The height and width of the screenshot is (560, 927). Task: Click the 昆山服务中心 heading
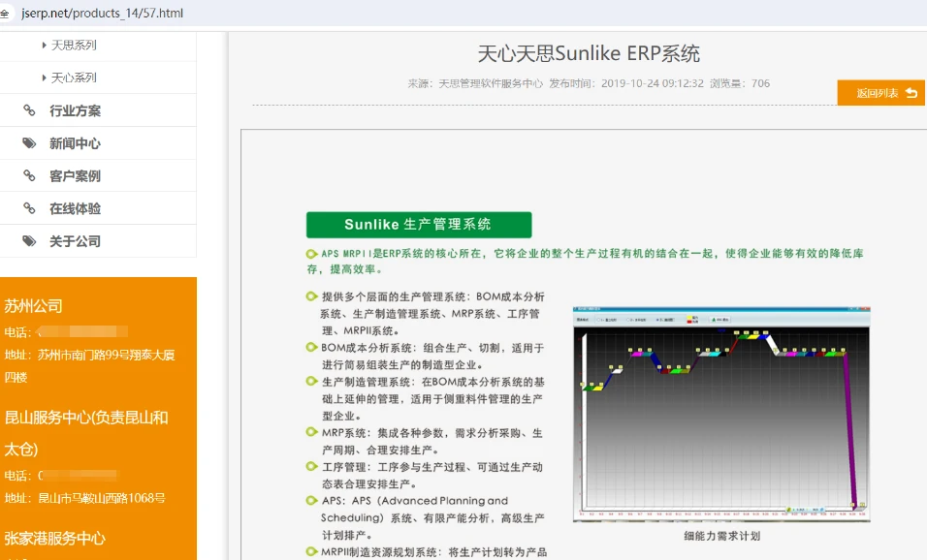click(86, 433)
